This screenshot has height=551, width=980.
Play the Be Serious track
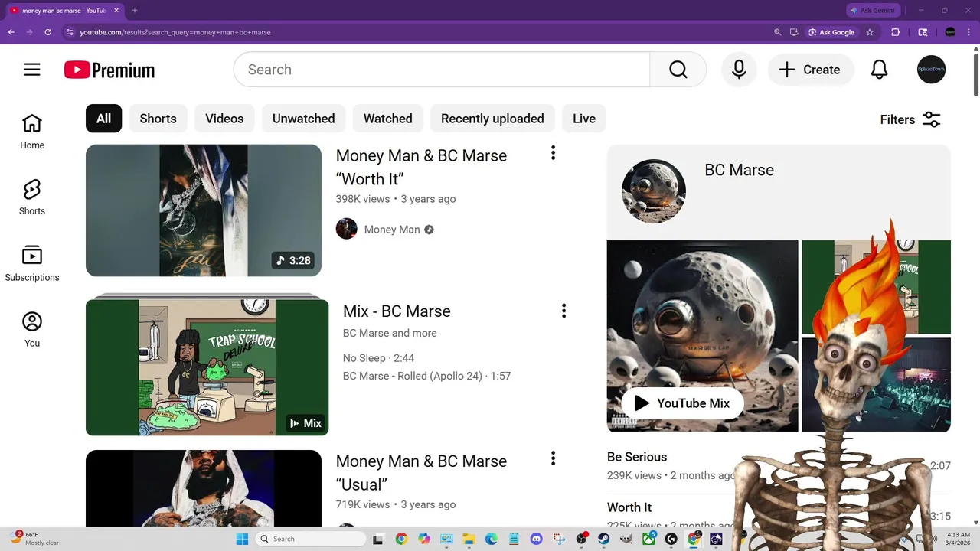pyautogui.click(x=637, y=457)
